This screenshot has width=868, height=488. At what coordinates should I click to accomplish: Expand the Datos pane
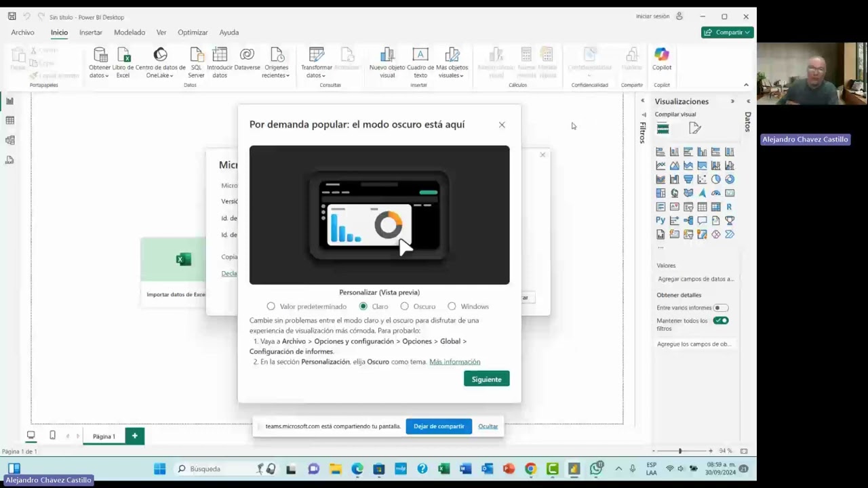point(748,101)
